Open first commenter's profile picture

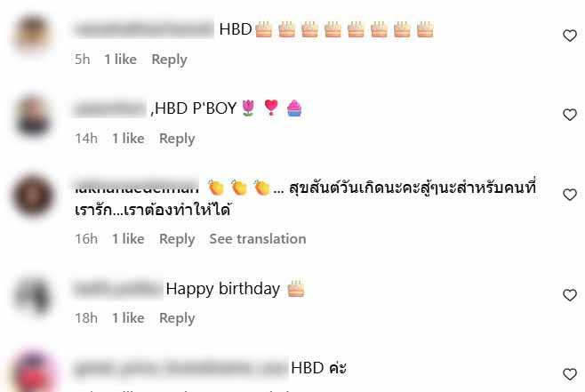click(33, 34)
